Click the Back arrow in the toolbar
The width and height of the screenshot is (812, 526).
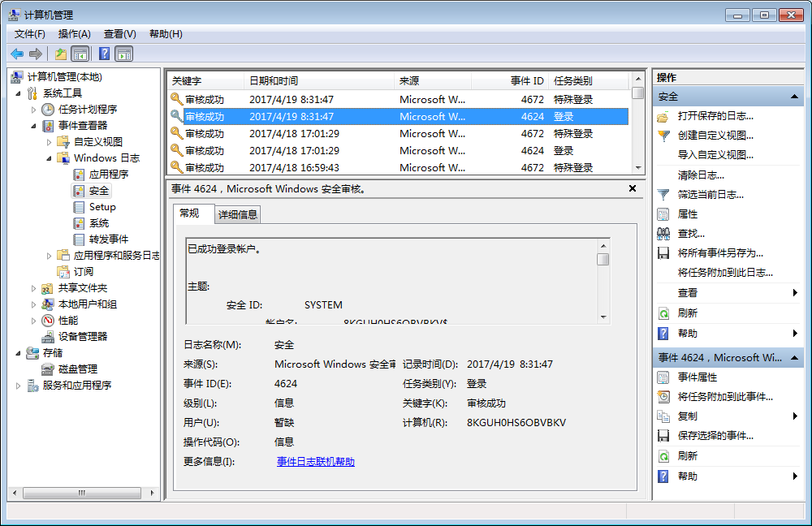tap(17, 54)
